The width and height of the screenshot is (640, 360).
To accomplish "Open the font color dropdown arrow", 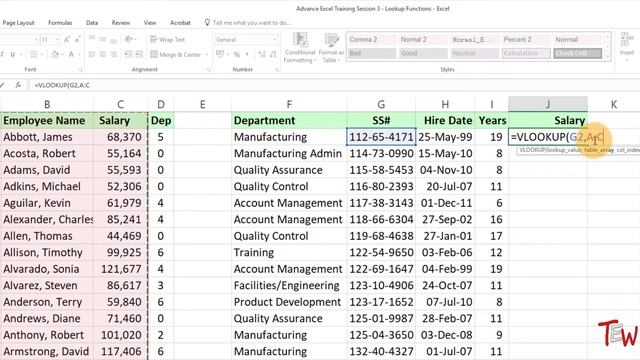I will 78,54.
